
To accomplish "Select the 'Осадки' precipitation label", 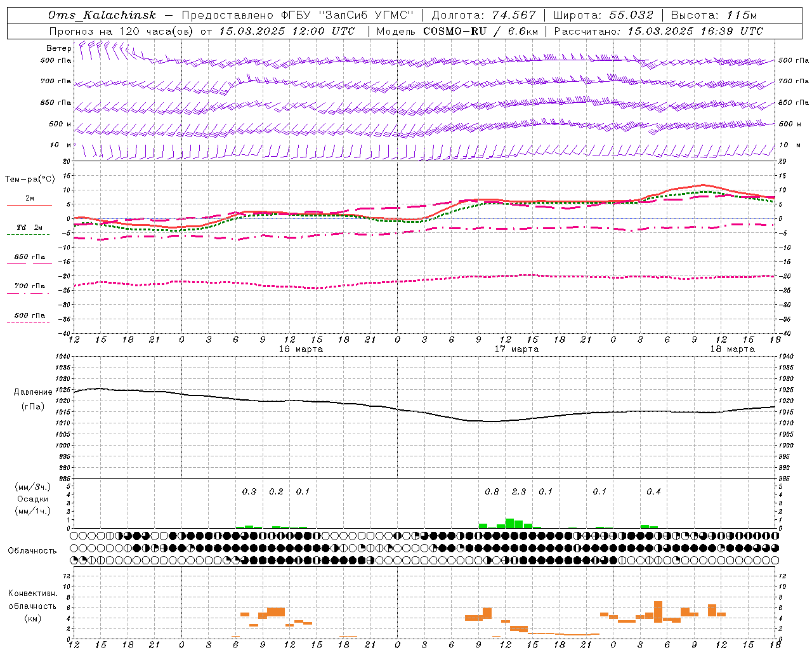I will pos(32,499).
